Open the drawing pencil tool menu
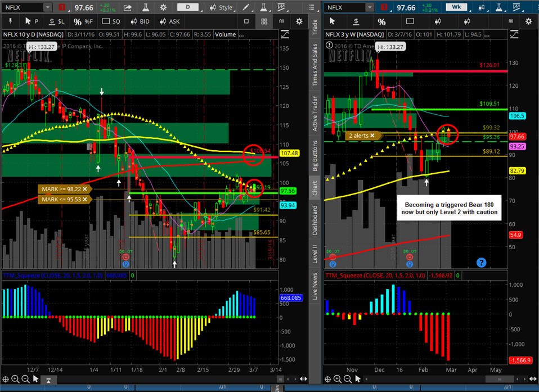The width and height of the screenshot is (539, 392). pyautogui.click(x=246, y=7)
